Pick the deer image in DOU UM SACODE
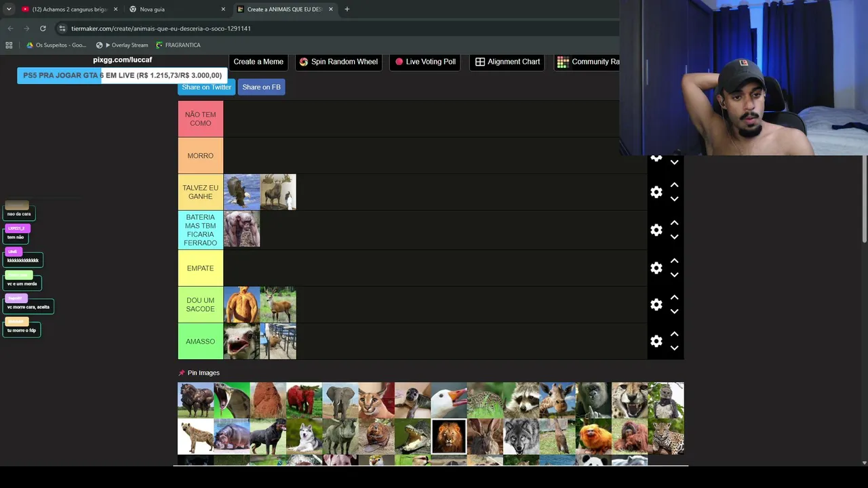The height and width of the screenshot is (488, 868). [x=278, y=304]
